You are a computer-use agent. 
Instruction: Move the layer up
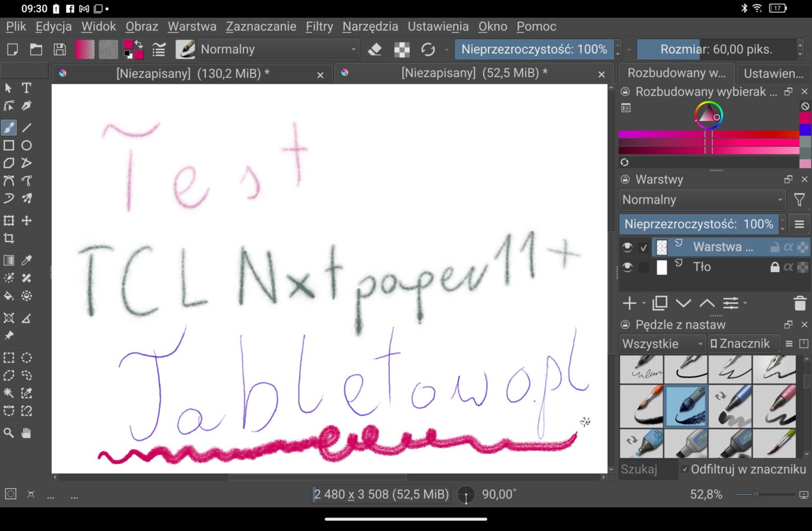pyautogui.click(x=707, y=303)
